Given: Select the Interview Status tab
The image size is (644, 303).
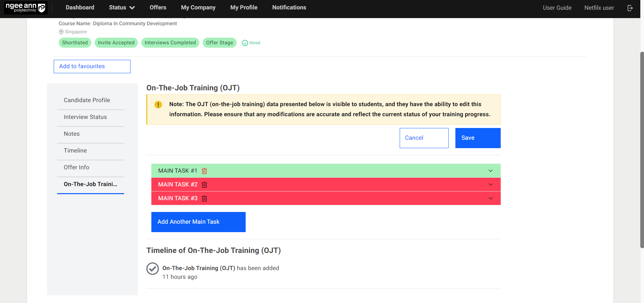Looking at the screenshot, I should tap(85, 117).
